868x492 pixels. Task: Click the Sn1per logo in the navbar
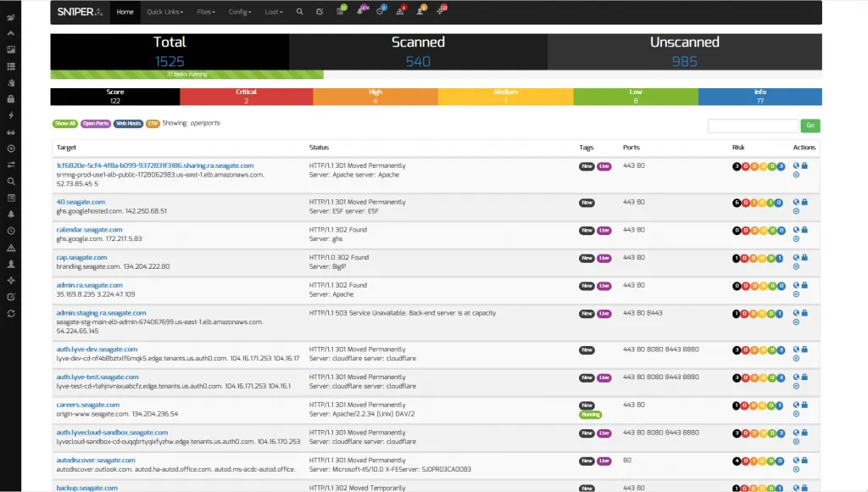80,12
